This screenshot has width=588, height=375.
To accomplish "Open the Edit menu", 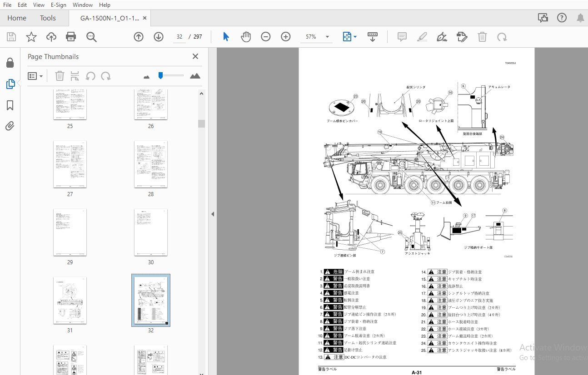I will 22,5.
